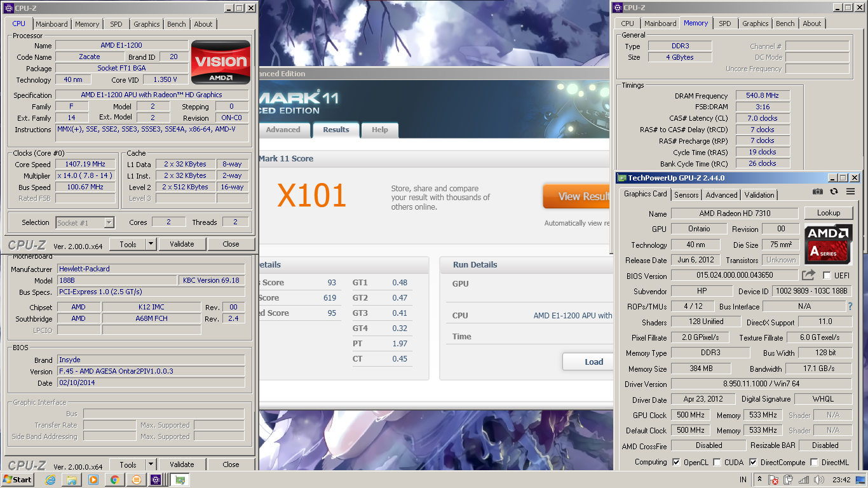Click the AMD A-Series logo in GPU-Z
The height and width of the screenshot is (488, 868).
point(829,243)
